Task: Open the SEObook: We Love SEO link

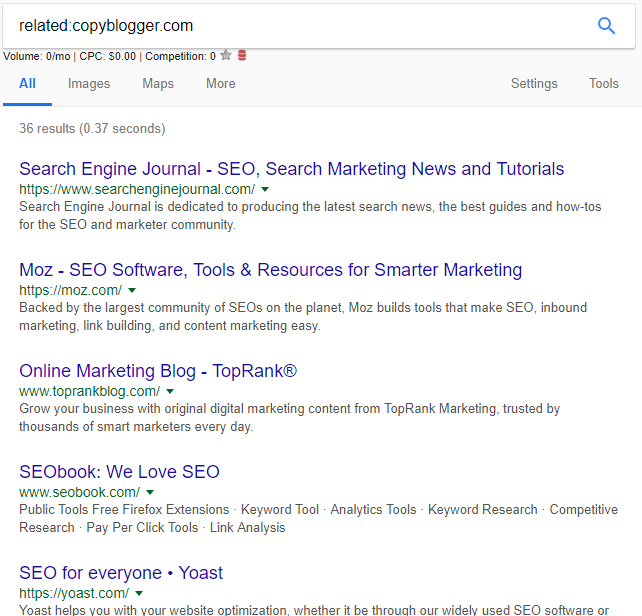Action: (x=119, y=472)
